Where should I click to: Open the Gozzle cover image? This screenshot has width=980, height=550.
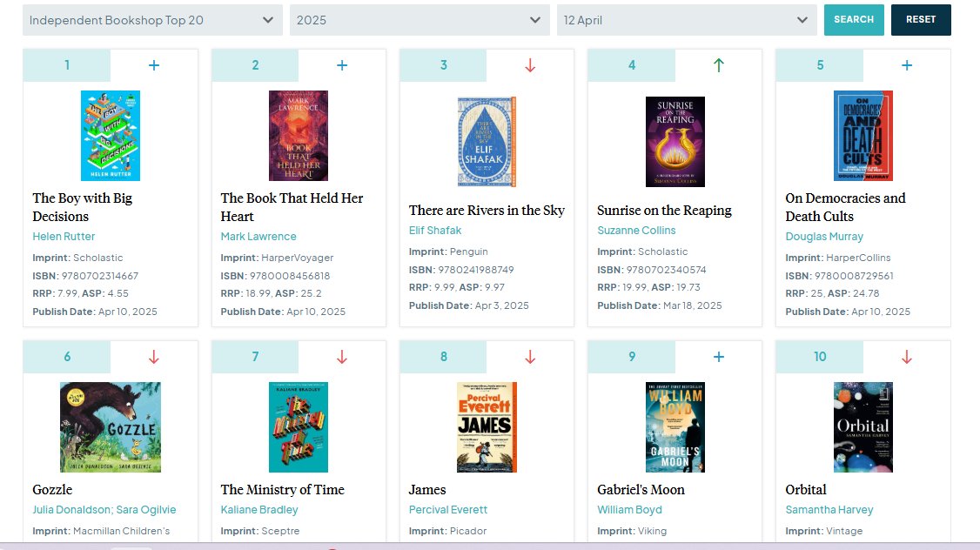click(x=111, y=427)
